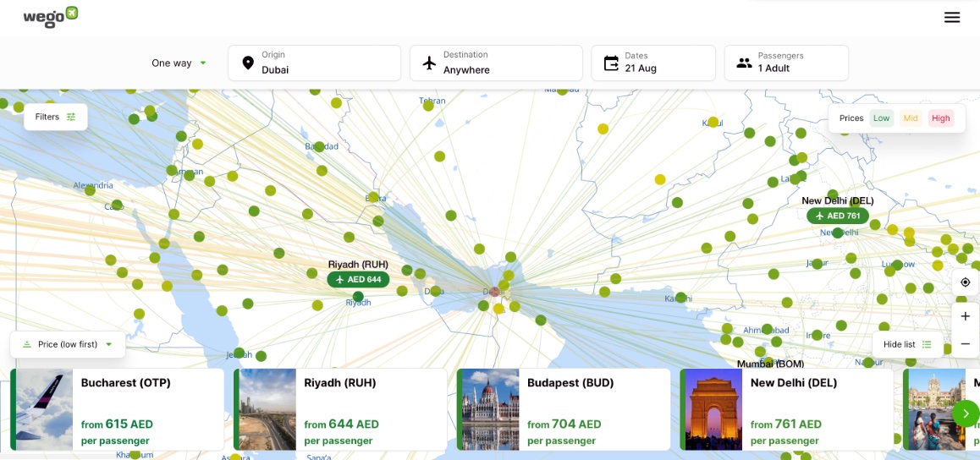Click the New Delhi India Gate thumbnail
Image resolution: width=980 pixels, height=460 pixels.
[x=713, y=409]
